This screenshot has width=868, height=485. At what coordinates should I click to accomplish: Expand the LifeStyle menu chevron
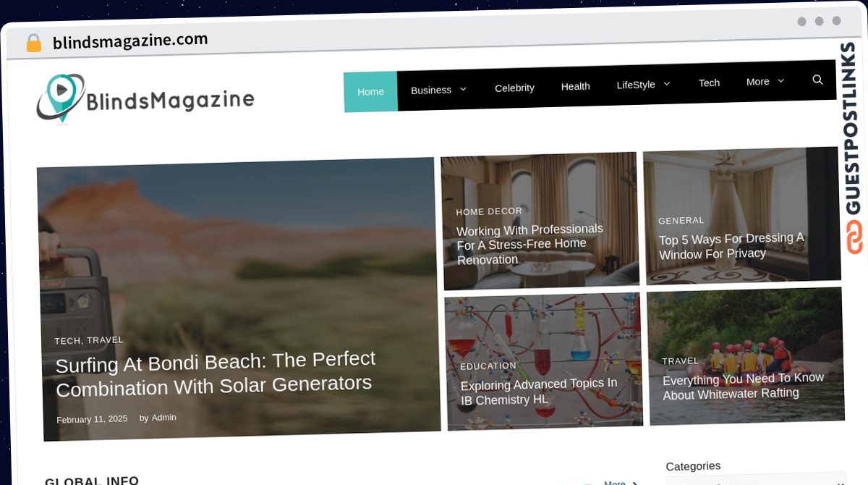click(x=666, y=84)
